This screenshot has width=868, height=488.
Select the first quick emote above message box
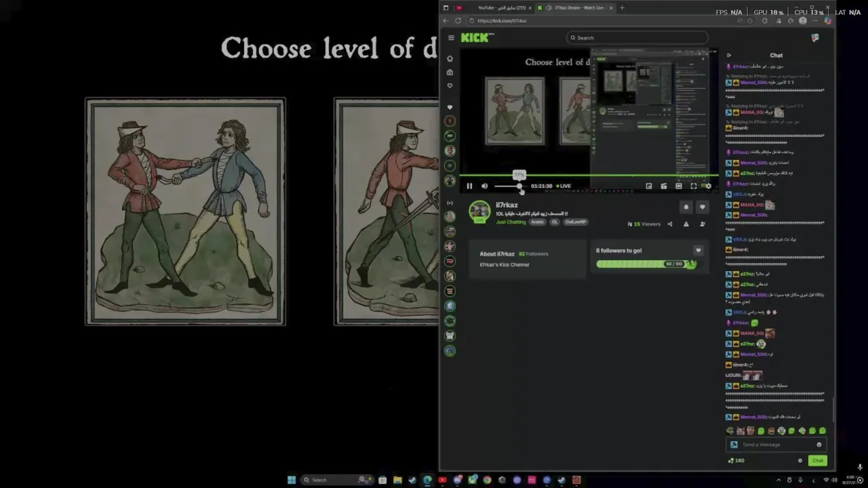click(730, 430)
